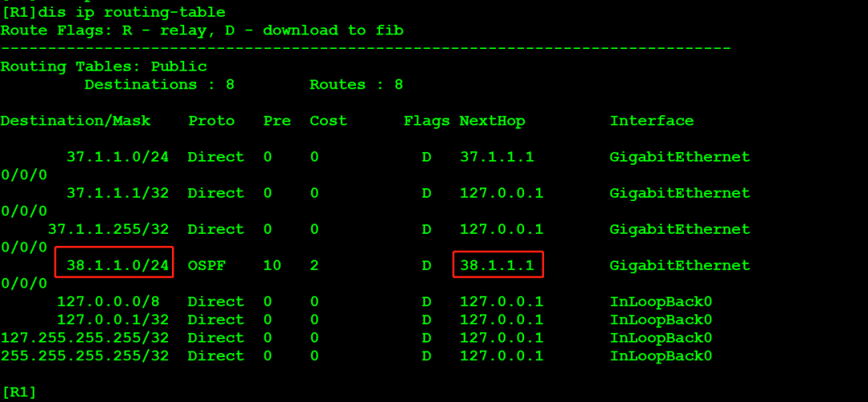868x402 pixels.
Task: Click the 'Routing Tables: Public' text
Action: pyautogui.click(x=104, y=67)
